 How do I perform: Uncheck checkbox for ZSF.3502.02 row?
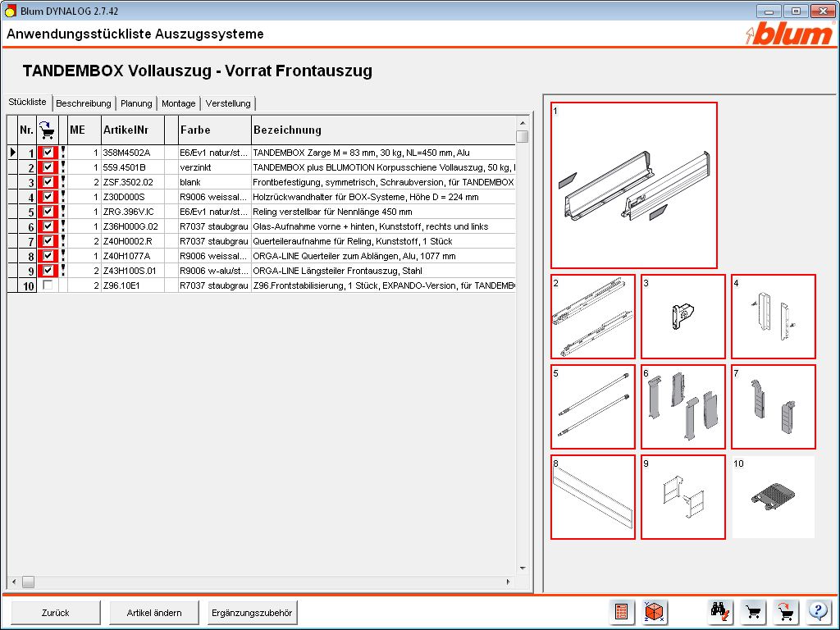click(48, 181)
